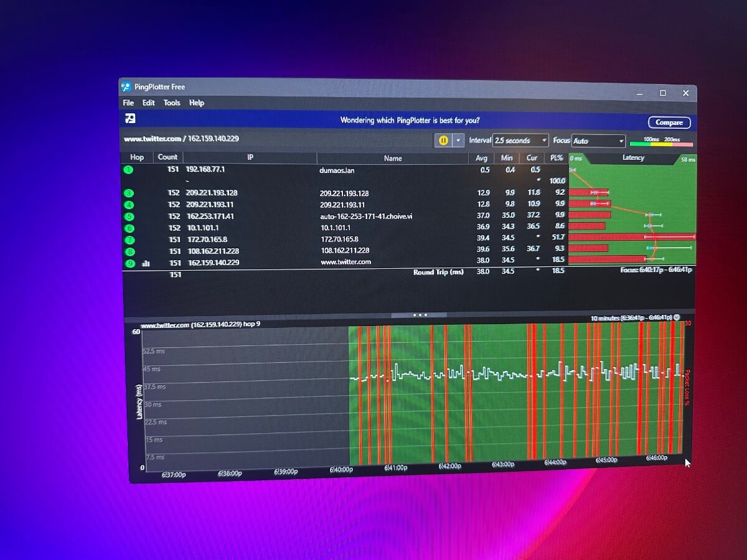The image size is (747, 560).
Task: Select the hop 1 green circle
Action: 129,170
